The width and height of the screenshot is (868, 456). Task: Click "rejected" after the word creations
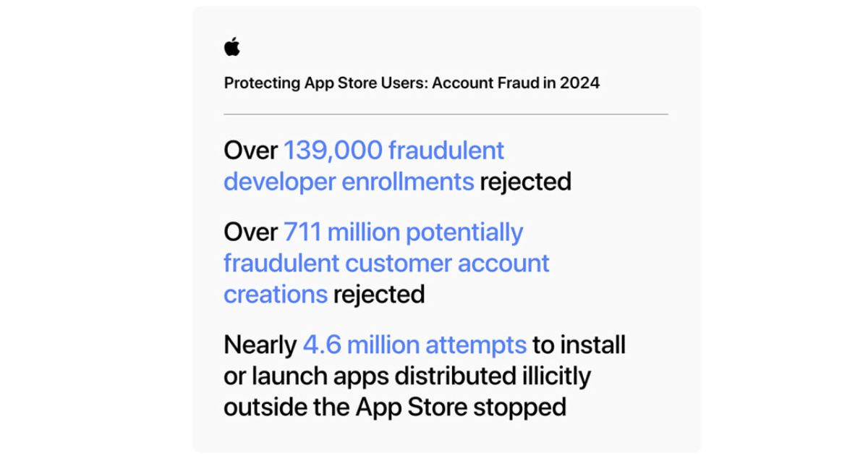pos(379,294)
